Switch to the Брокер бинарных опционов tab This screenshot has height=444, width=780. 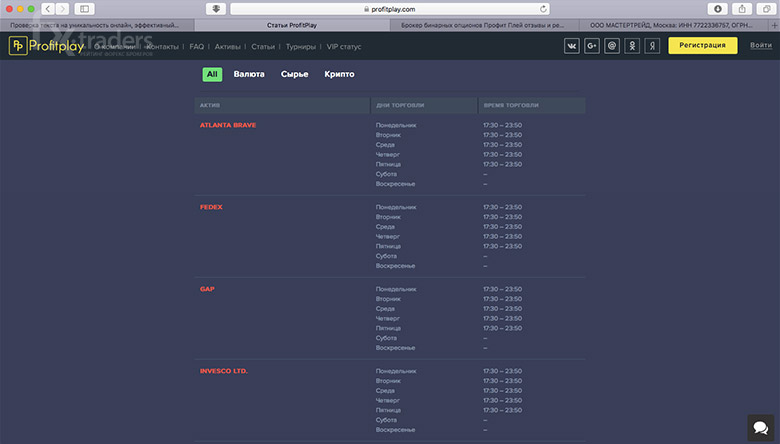click(x=483, y=25)
